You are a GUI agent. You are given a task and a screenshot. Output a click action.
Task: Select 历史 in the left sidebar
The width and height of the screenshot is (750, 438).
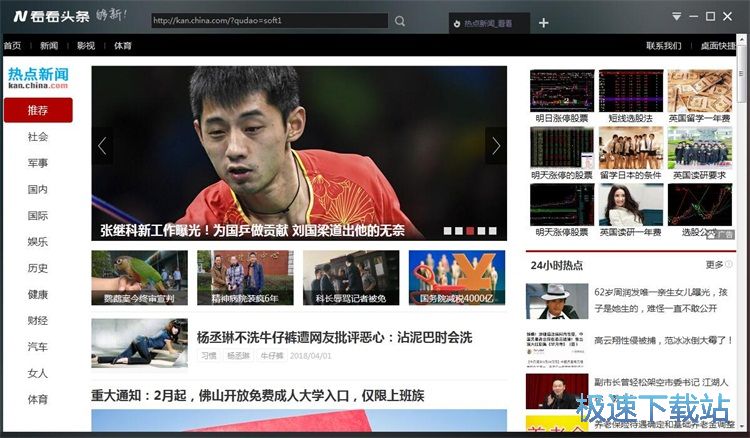(38, 268)
